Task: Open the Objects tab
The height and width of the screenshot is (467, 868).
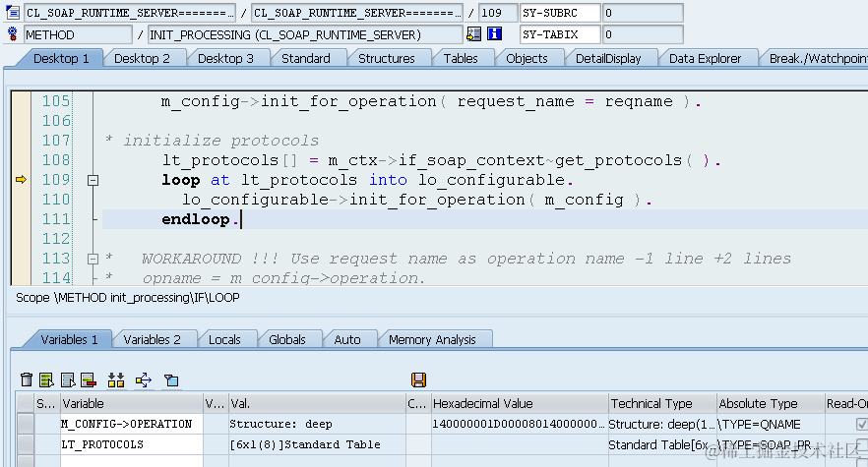Action: point(527,59)
